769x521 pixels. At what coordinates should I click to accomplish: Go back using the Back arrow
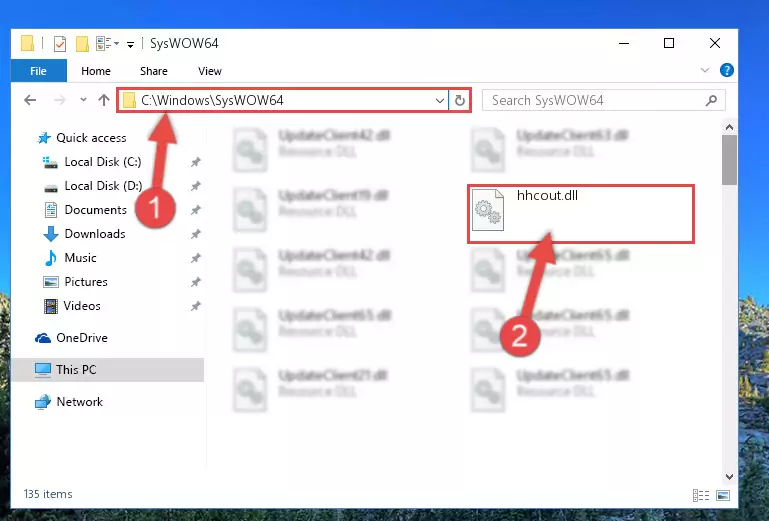point(30,100)
